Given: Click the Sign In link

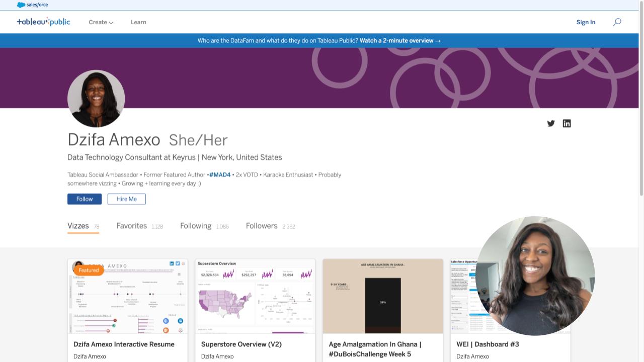Looking at the screenshot, I should coord(586,22).
